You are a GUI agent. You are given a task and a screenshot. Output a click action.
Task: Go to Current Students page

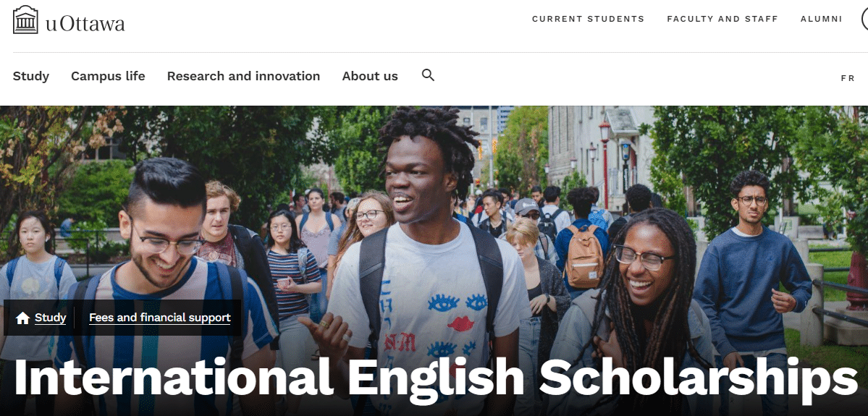pyautogui.click(x=589, y=19)
